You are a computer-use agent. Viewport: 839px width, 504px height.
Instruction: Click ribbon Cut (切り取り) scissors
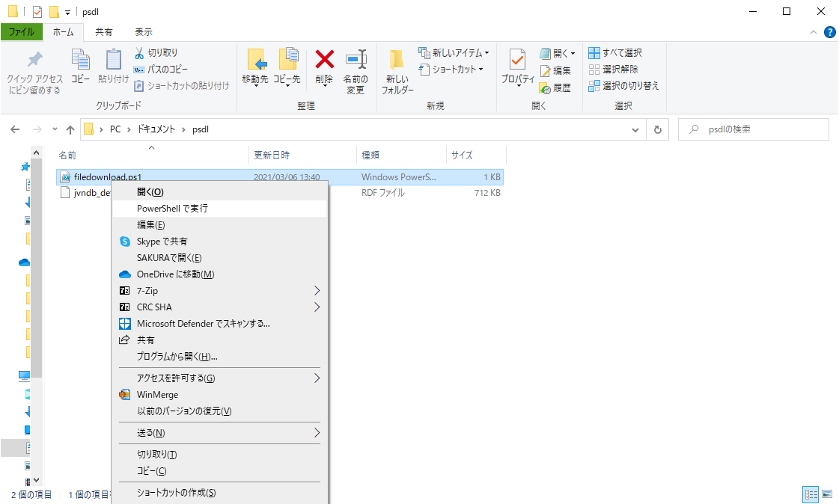point(156,53)
